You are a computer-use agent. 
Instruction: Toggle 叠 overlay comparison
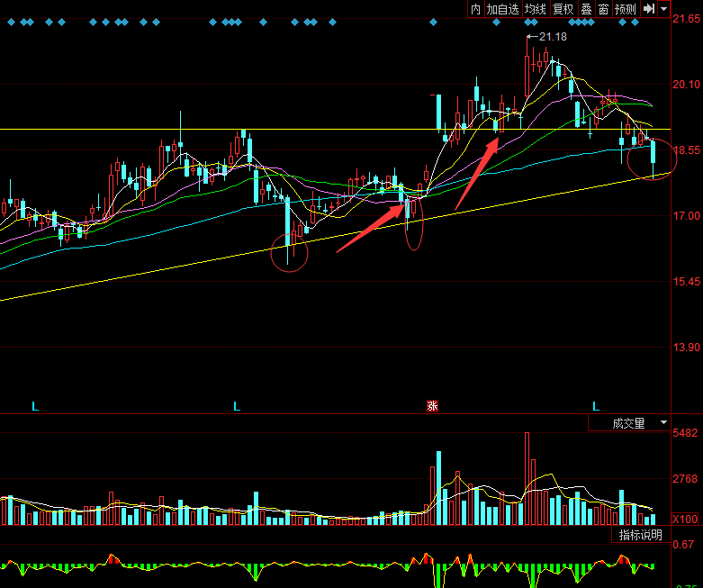coord(586,9)
